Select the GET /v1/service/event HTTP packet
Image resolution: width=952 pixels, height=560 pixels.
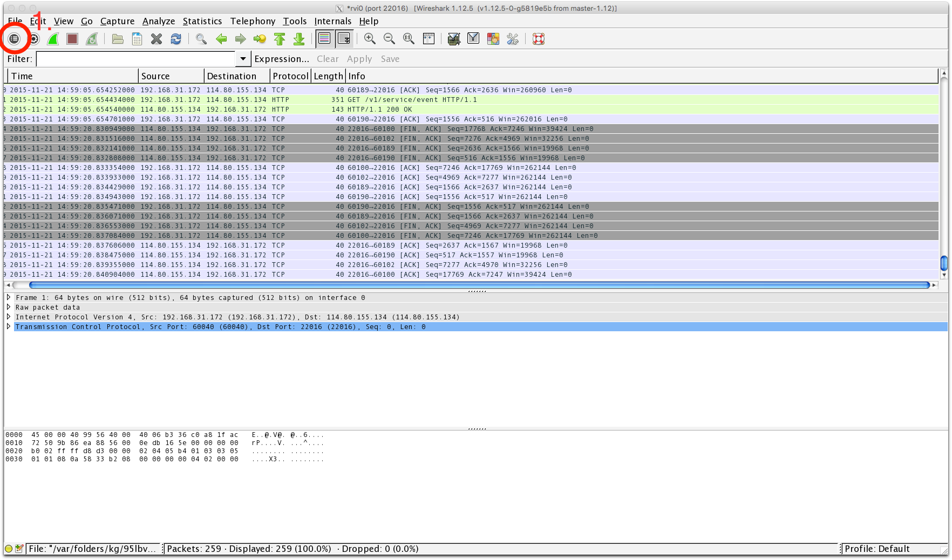tap(471, 99)
